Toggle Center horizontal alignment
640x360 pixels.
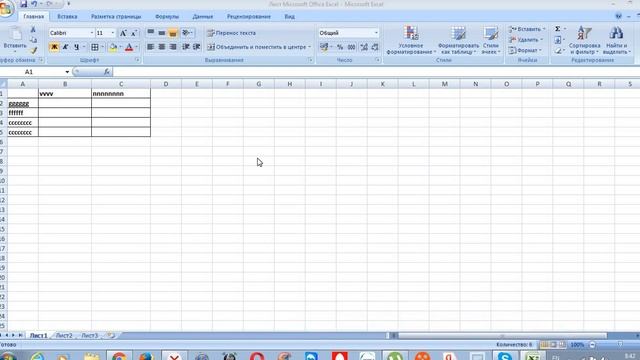click(x=162, y=47)
